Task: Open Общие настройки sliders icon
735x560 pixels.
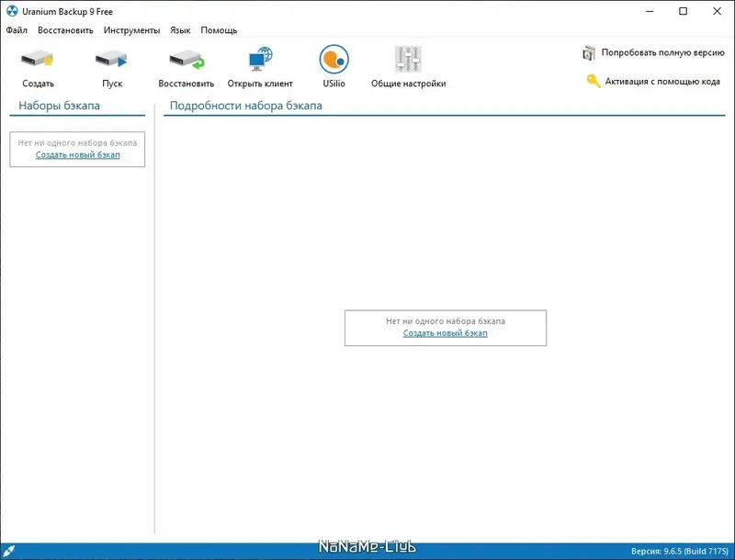Action: click(x=408, y=59)
